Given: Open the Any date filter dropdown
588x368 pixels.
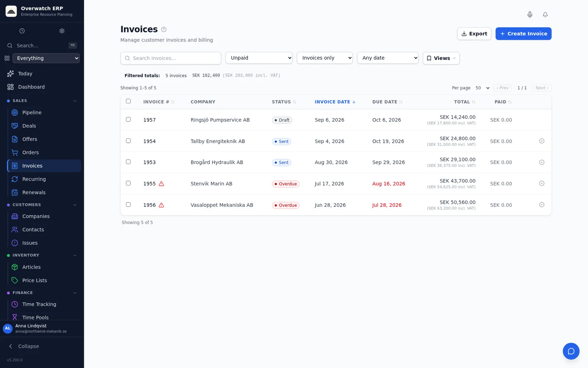Looking at the screenshot, I should 388,58.
